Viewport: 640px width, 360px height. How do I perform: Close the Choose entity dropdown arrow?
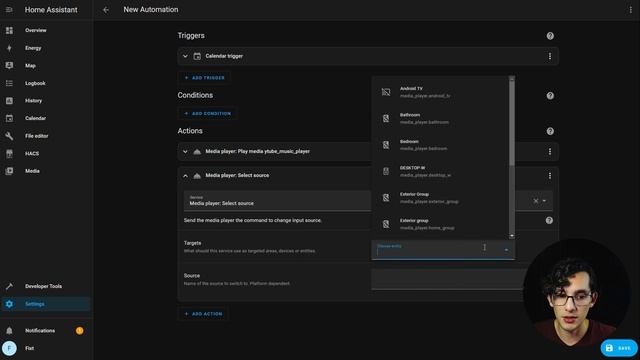pos(506,249)
